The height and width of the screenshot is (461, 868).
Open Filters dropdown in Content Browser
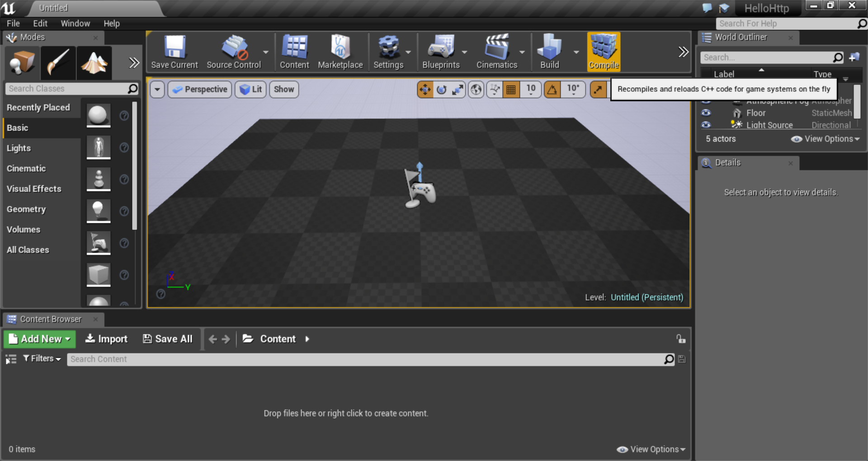[42, 359]
